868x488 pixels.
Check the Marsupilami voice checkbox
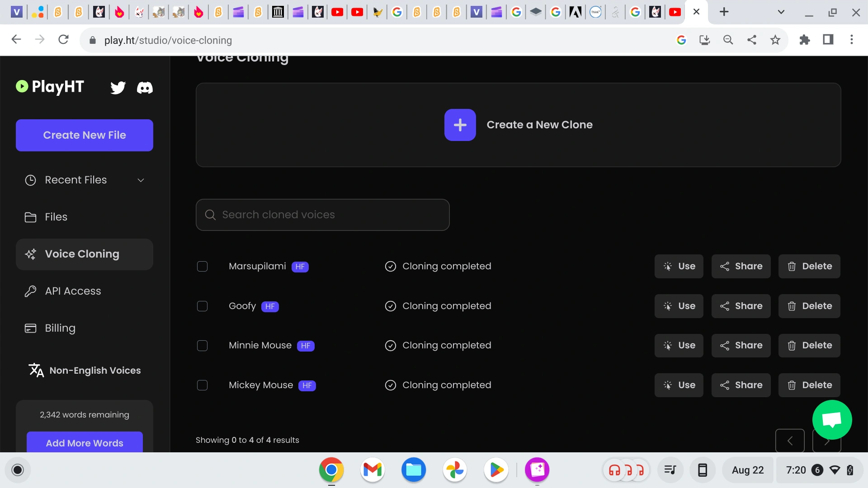pos(202,267)
